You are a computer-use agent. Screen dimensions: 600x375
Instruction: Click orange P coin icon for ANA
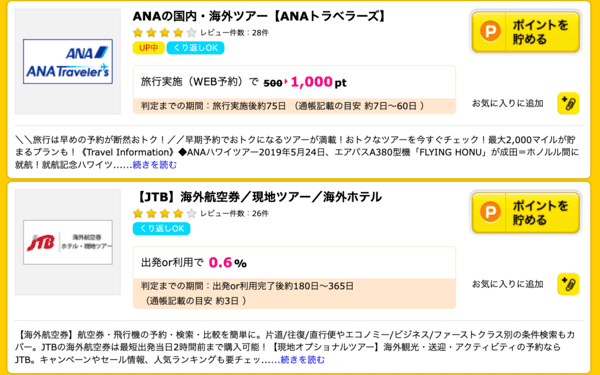coord(490,31)
